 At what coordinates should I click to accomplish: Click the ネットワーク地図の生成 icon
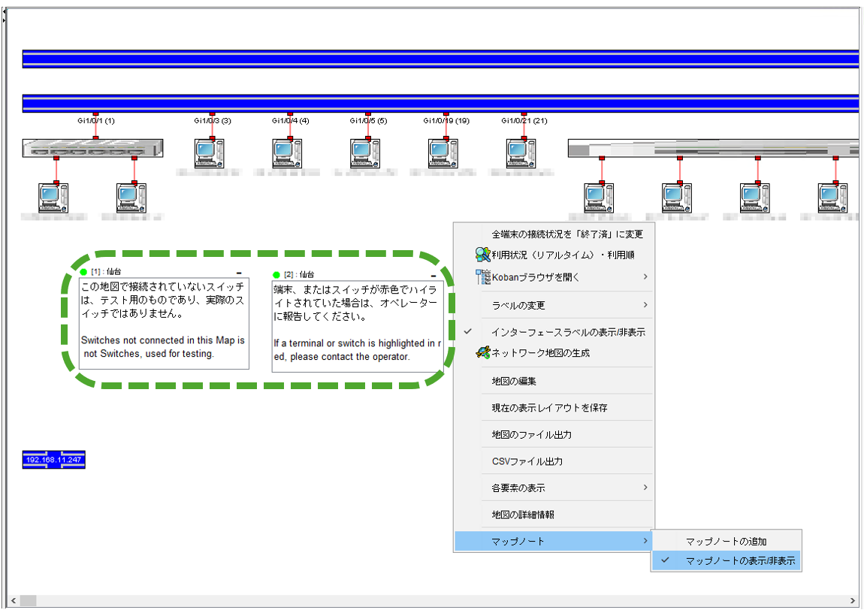coord(483,352)
